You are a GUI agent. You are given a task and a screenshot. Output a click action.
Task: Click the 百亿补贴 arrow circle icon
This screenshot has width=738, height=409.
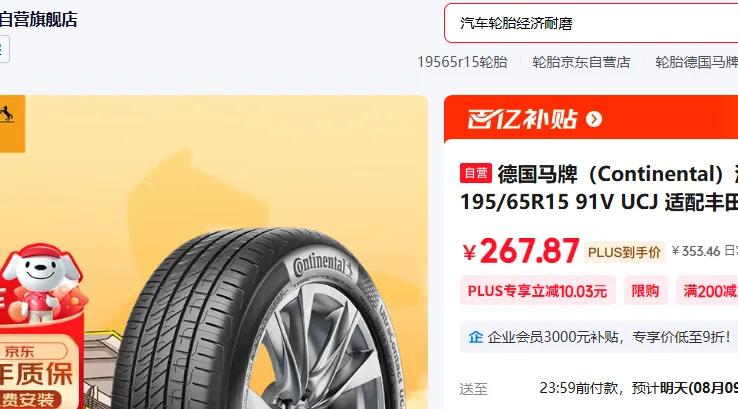pyautogui.click(x=594, y=119)
